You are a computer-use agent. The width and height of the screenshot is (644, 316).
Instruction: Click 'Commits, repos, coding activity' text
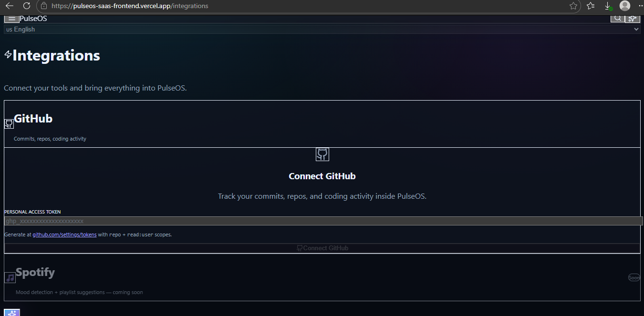coord(50,139)
